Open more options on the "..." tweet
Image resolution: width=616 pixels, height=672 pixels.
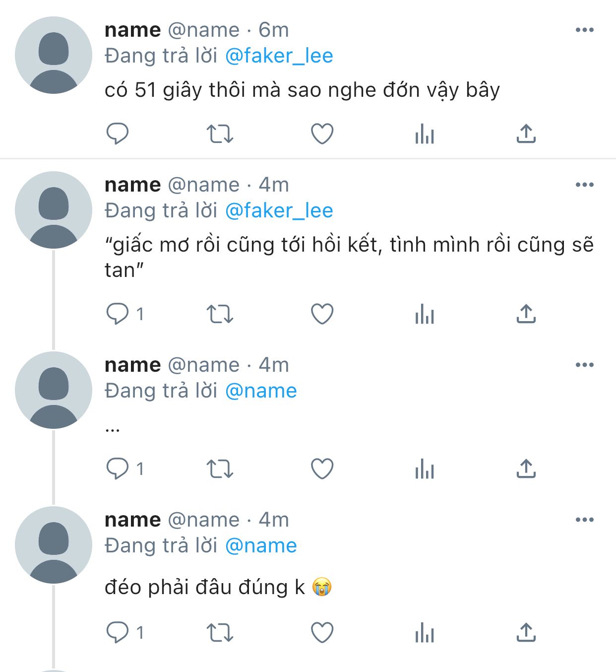(585, 365)
